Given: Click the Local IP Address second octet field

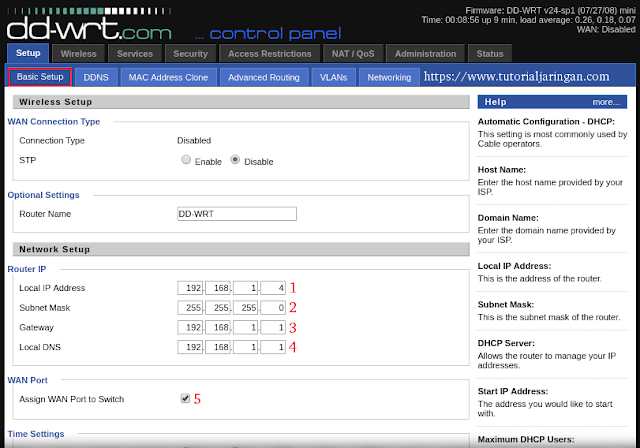Looking at the screenshot, I should (218, 288).
